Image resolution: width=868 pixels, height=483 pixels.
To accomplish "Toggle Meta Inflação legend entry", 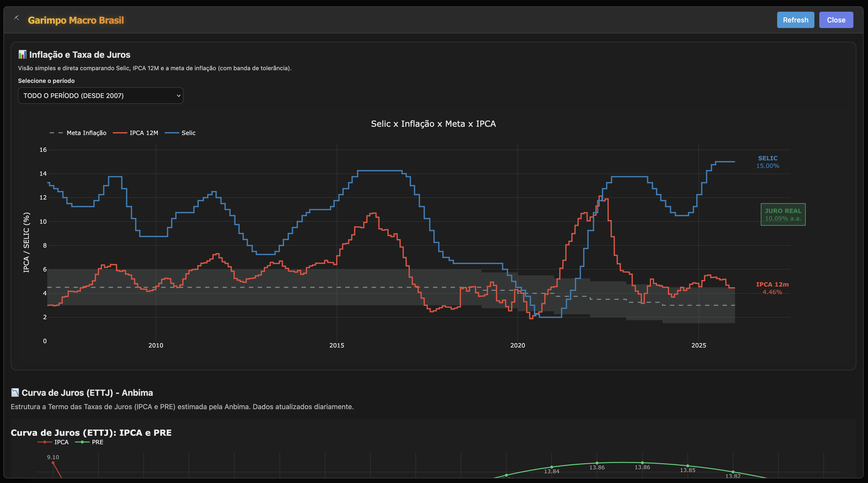I will tap(86, 133).
